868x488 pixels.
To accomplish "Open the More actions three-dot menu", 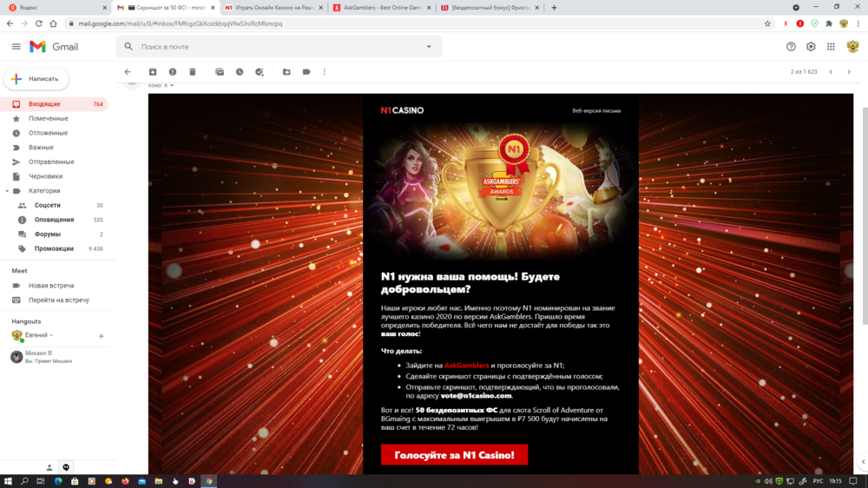I will coord(325,72).
